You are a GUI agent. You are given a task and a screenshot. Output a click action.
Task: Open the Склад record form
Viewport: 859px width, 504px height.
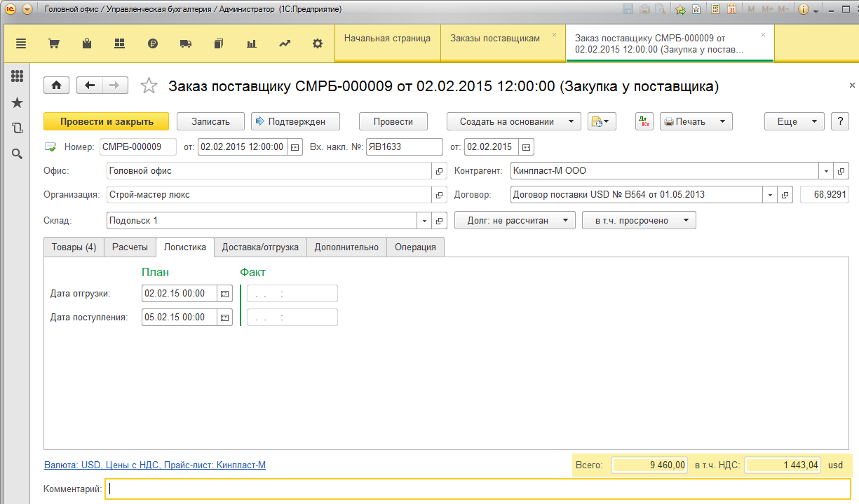click(440, 221)
